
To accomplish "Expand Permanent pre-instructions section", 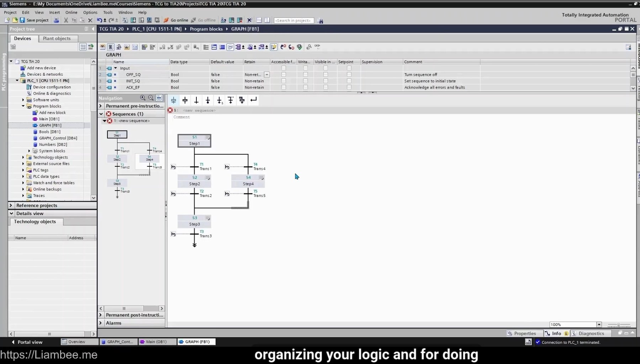I will coord(101,106).
